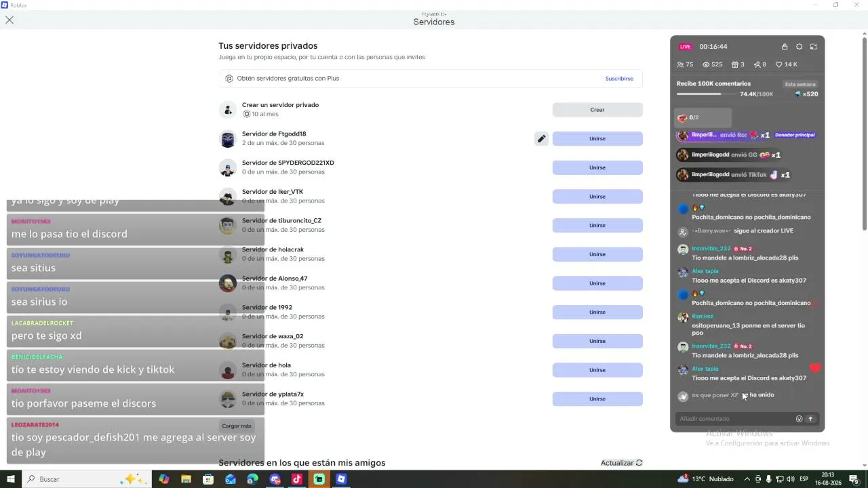Viewport: 868px width, 488px height.
Task: Click the Cargar más button
Action: point(237,426)
